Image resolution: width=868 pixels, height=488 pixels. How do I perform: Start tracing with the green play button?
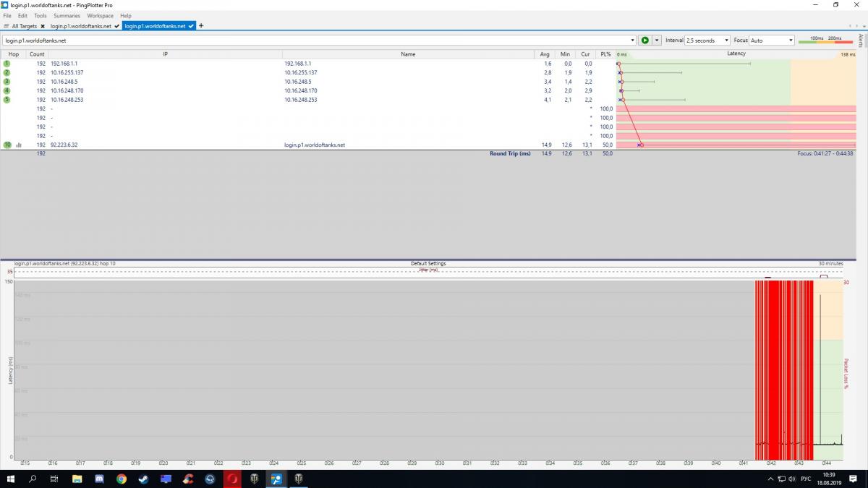[x=645, y=40]
